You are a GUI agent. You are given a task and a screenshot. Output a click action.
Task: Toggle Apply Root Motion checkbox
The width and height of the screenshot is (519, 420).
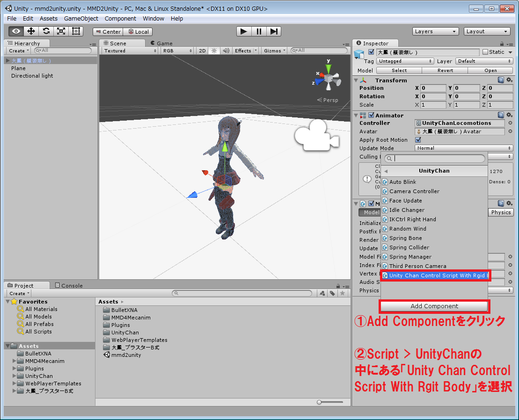(418, 139)
